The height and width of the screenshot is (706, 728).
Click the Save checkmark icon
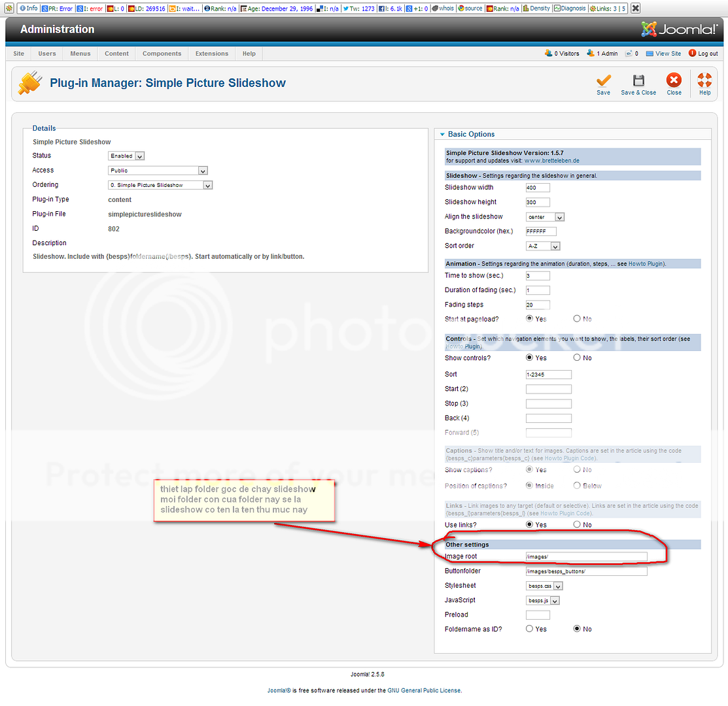(603, 80)
